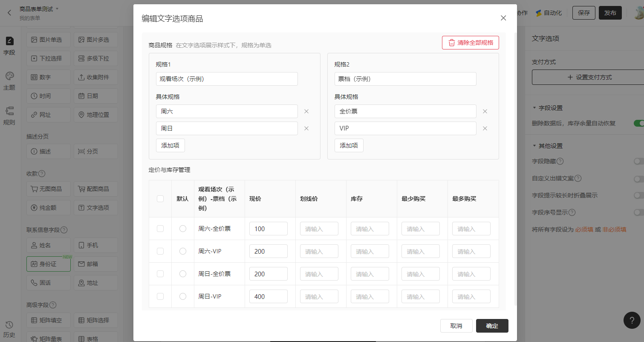Set 周日-全价票 as default option
Image resolution: width=644 pixels, height=342 pixels.
(x=183, y=274)
